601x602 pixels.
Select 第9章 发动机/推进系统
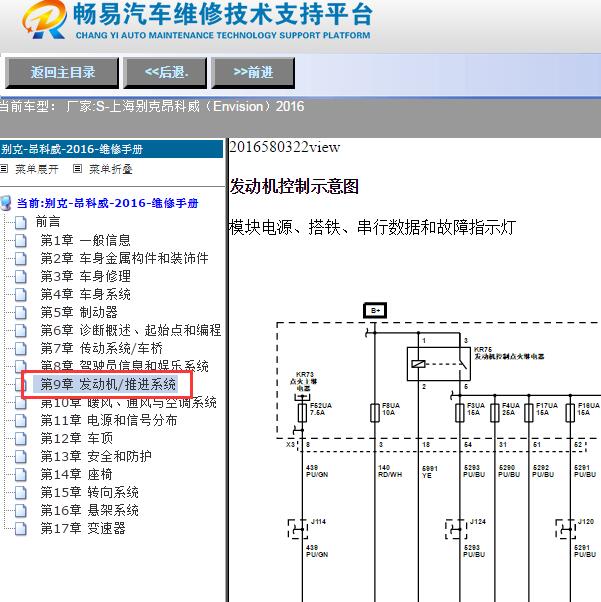[x=108, y=384]
